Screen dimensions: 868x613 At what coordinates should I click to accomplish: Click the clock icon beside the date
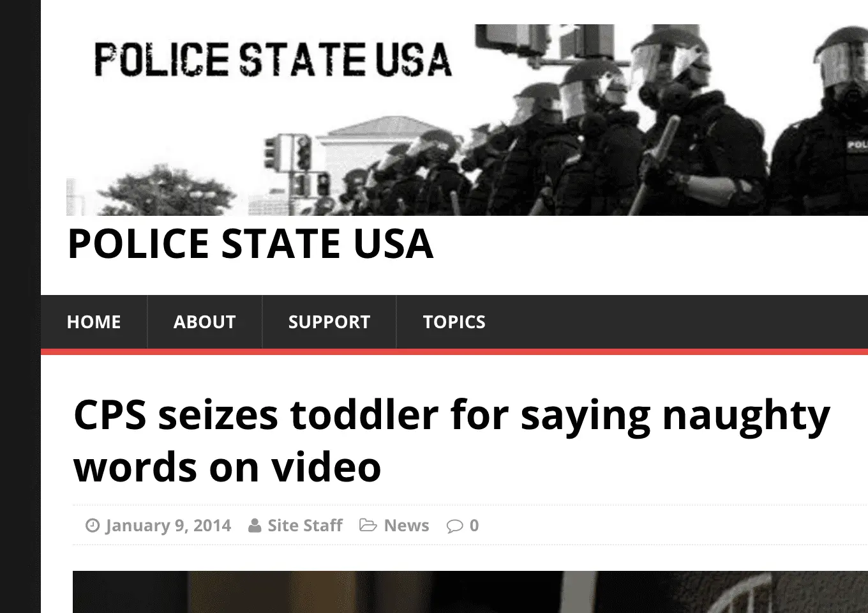(x=93, y=526)
